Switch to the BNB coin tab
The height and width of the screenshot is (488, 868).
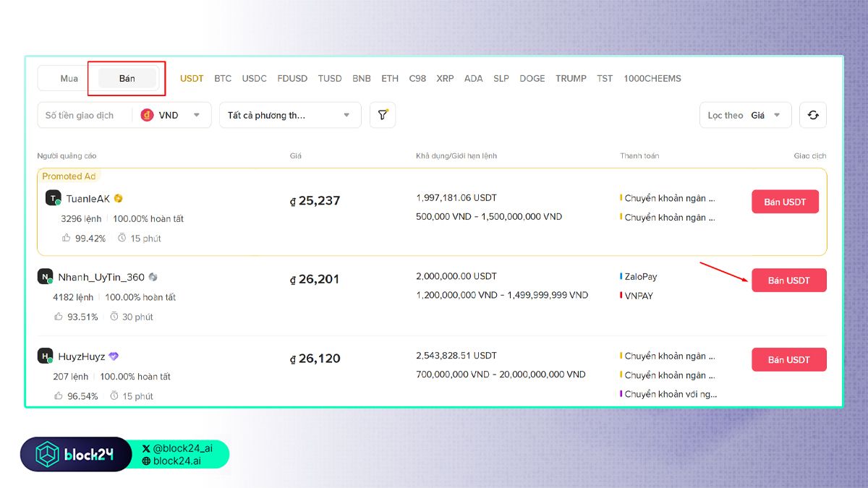[362, 79]
